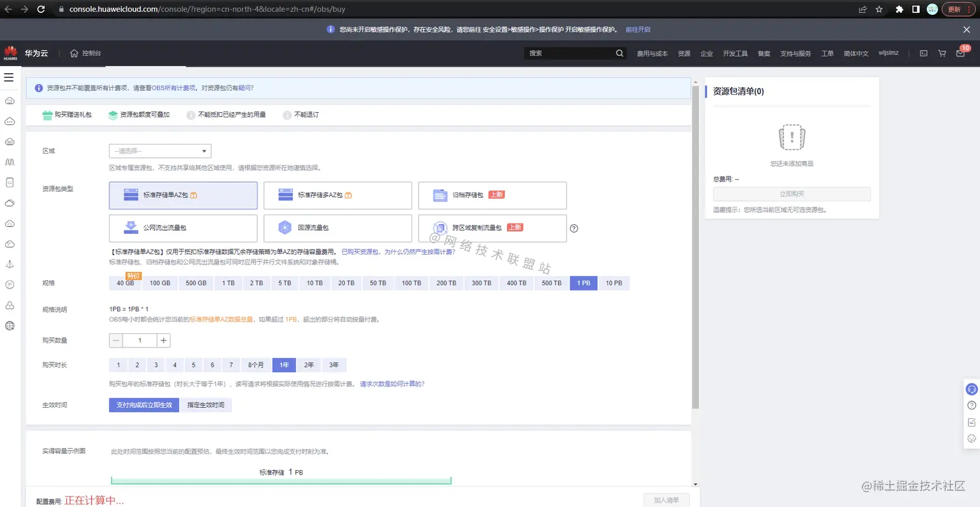
Task: Click the browser share page icon
Action: (863, 9)
